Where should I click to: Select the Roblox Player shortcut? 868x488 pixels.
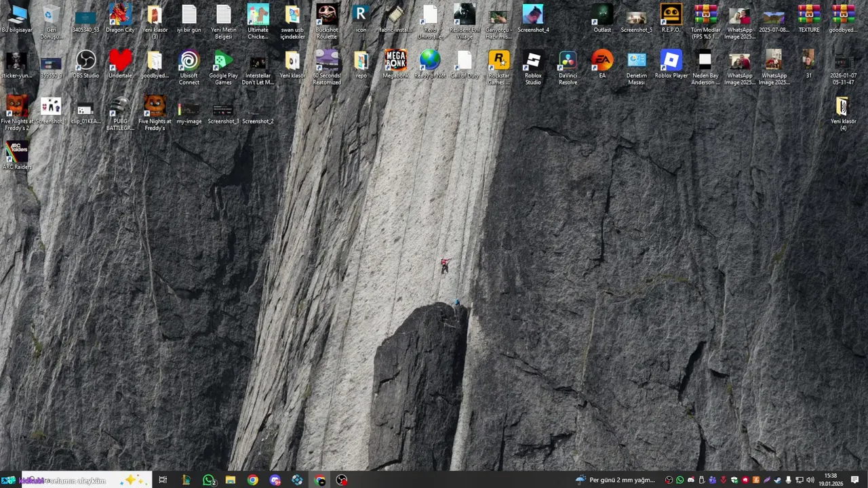671,64
